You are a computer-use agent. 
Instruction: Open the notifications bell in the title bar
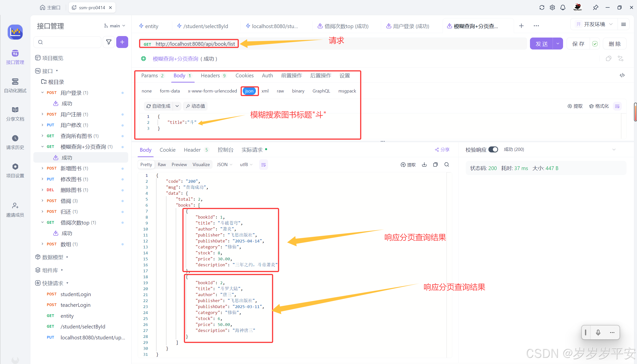pos(563,7)
